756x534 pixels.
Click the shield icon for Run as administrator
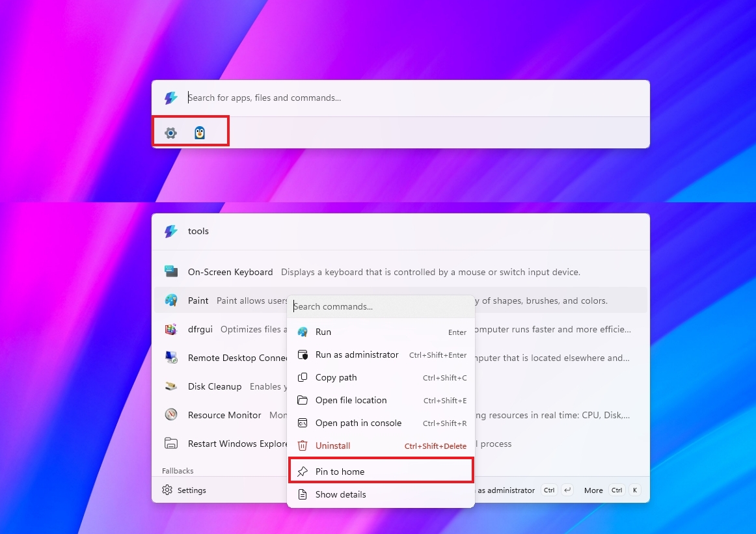[x=303, y=354]
